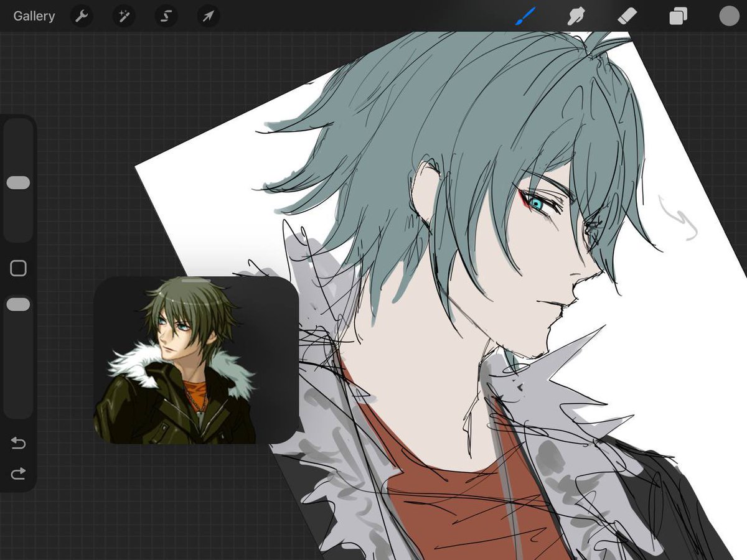Screen dimensions: 747x560
Task: Activate the Selection tool
Action: pyautogui.click(x=166, y=16)
